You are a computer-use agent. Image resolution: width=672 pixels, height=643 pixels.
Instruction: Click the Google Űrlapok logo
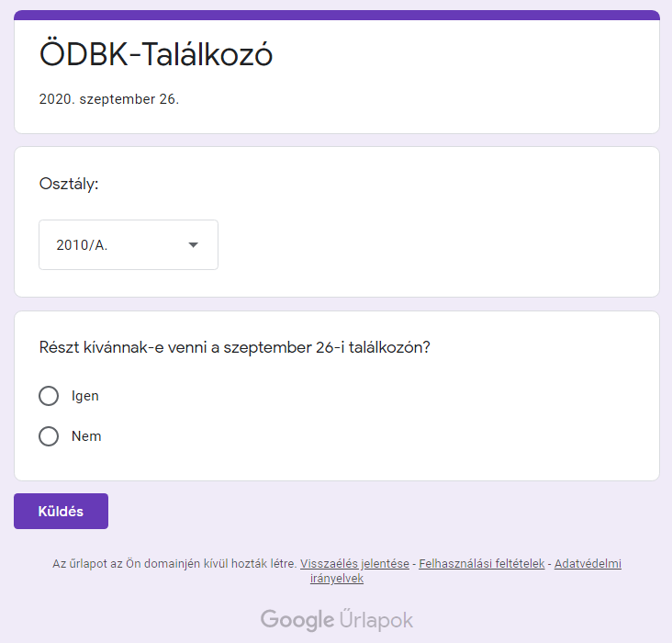pos(337,620)
